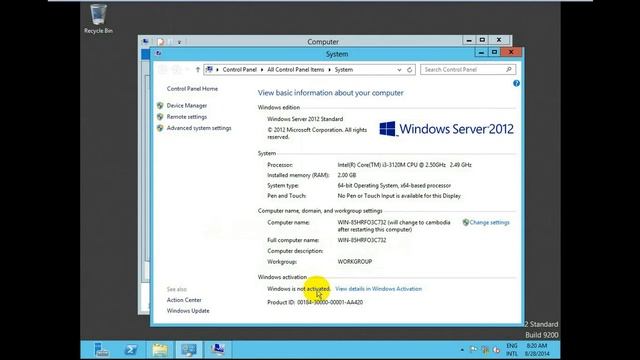Click the Computer window title bar
The width and height of the screenshot is (640, 360).
[322, 42]
